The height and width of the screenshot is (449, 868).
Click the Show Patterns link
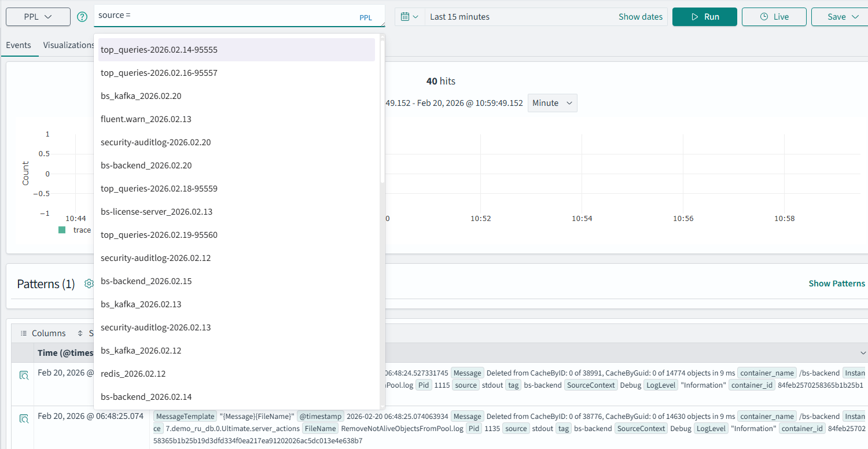[836, 284]
